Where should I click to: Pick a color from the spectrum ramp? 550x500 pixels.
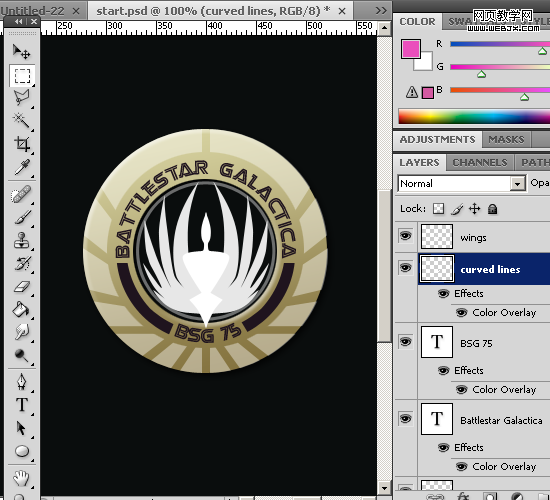[x=474, y=116]
